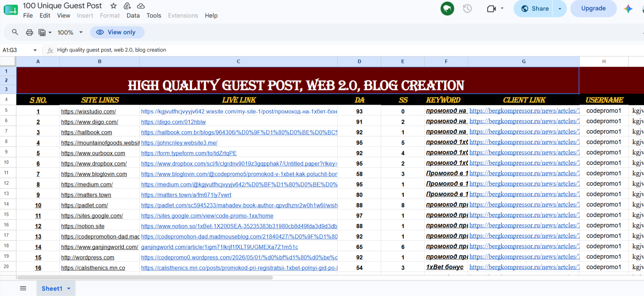Click the move to Drive folder icon
The image size is (644, 296).
[127, 6]
